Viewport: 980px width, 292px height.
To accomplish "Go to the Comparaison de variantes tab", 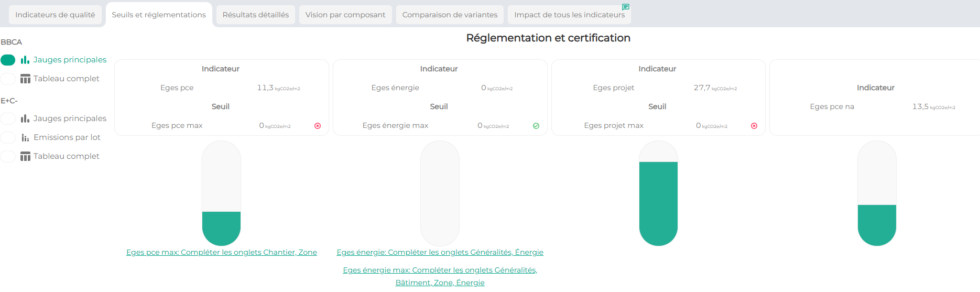I will [450, 15].
